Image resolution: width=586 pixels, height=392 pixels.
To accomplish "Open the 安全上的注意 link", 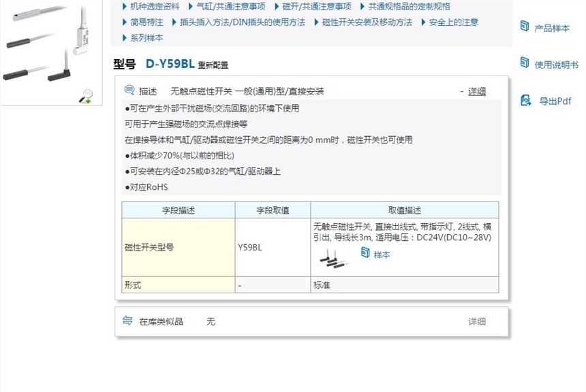I will (453, 22).
